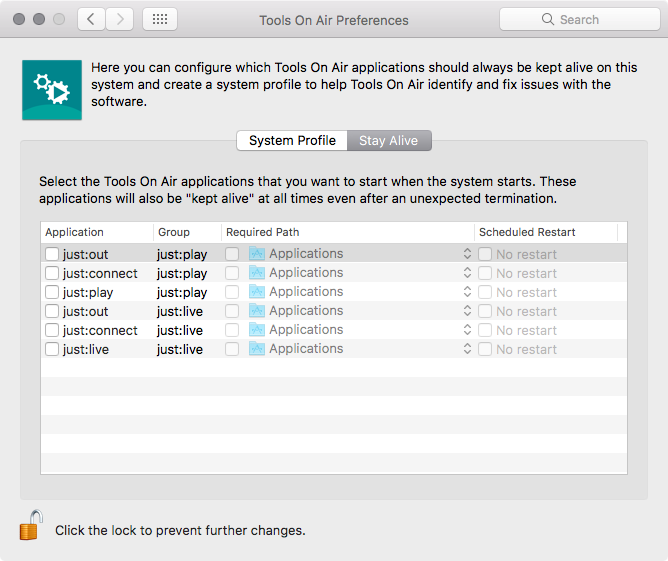Click 'just:play' group cell in just:out row

tap(182, 254)
